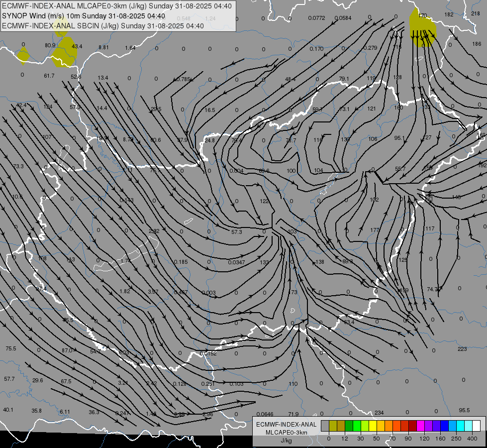Click the map value 16.5

tap(209, 110)
